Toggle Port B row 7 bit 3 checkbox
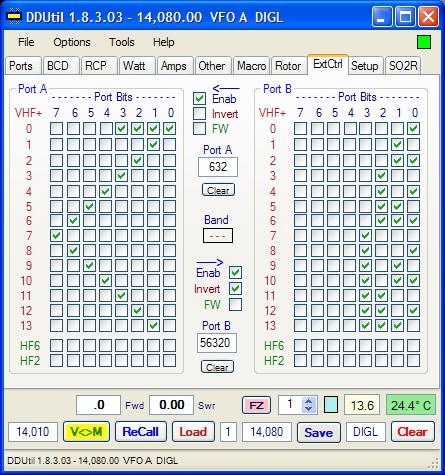Image resolution: width=445 pixels, height=475 pixels. click(366, 235)
